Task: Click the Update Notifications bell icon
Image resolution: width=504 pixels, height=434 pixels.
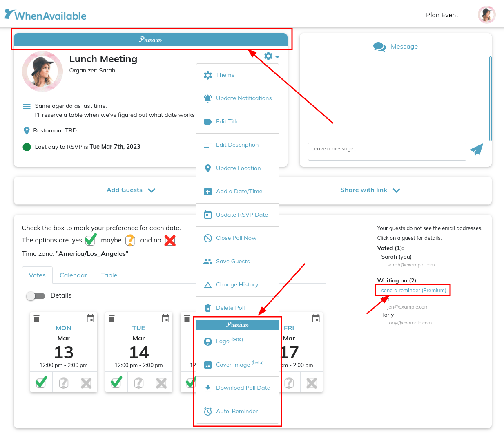Action: pyautogui.click(x=208, y=98)
